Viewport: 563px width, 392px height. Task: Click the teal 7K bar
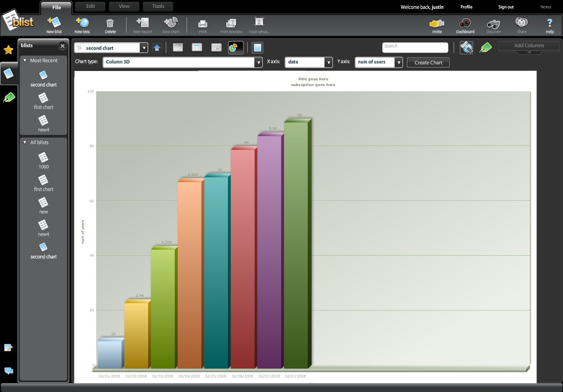[217, 271]
